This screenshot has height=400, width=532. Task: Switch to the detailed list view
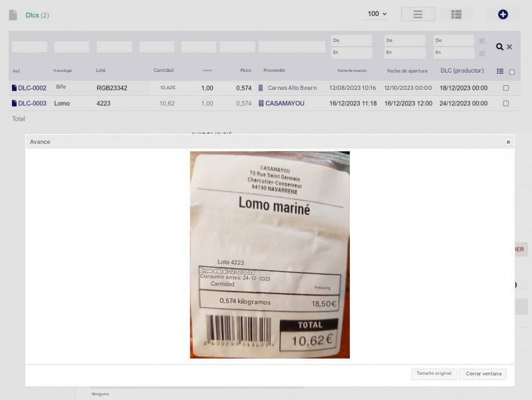pos(456,14)
